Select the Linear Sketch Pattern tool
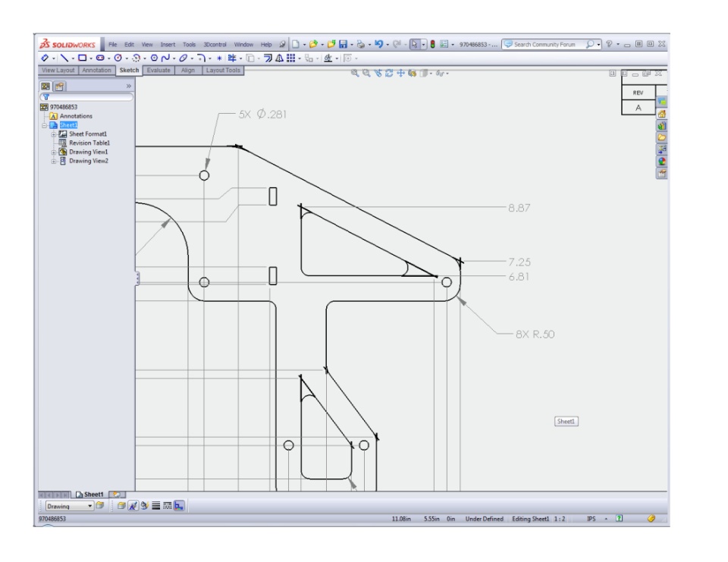 290,58
